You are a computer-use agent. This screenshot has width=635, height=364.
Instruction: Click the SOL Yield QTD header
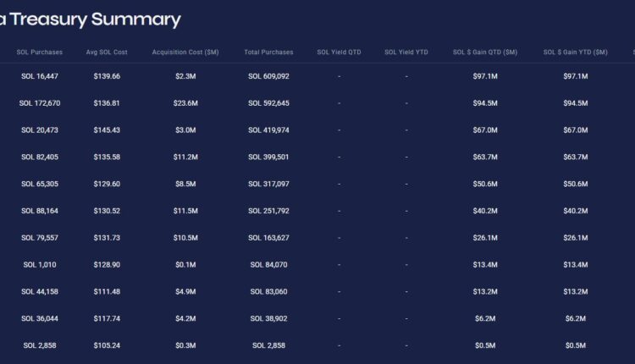[339, 52]
